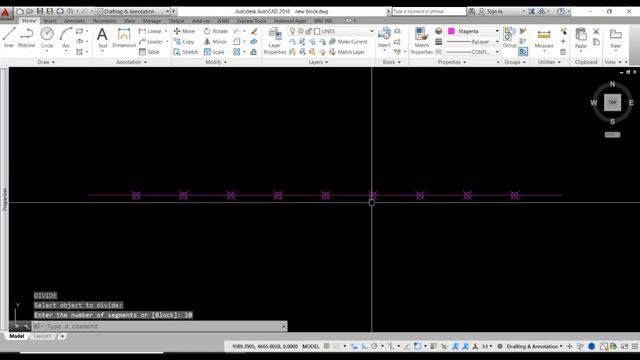The height and width of the screenshot is (360, 640).
Task: Toggle clean screen icon in status bar
Action: [x=624, y=346]
